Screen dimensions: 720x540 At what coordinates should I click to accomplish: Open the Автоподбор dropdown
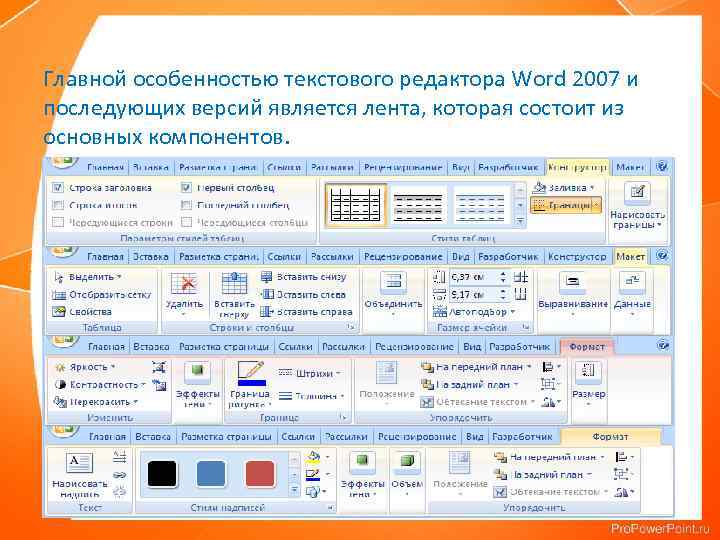pos(474,312)
